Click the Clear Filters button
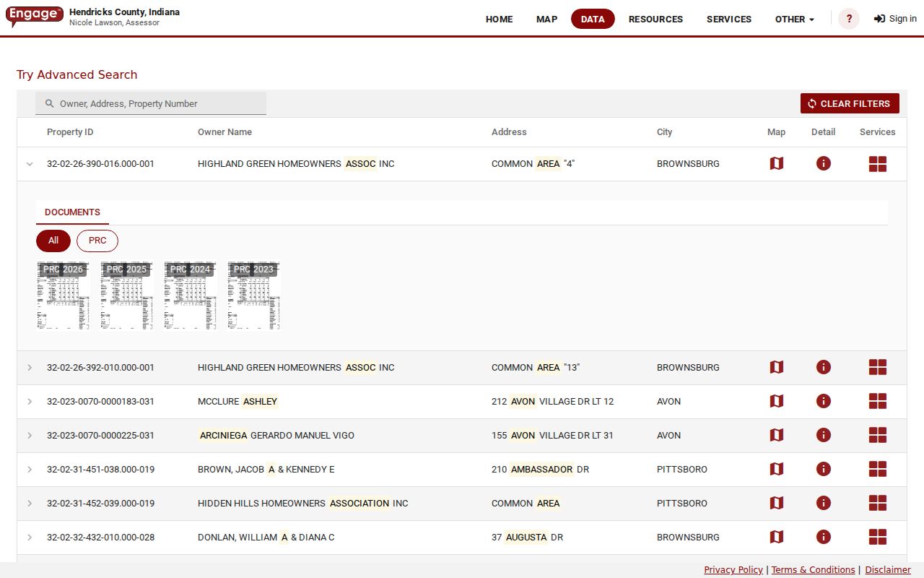This screenshot has height=578, width=924. [850, 103]
